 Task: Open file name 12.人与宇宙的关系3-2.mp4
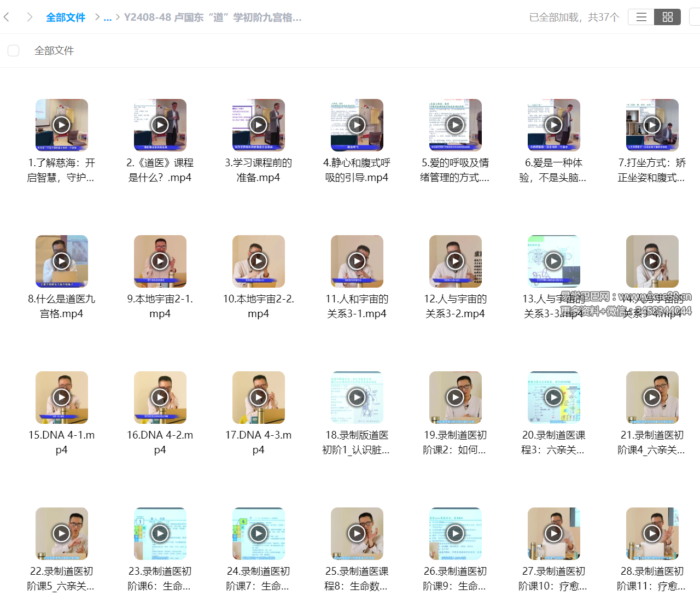(x=455, y=306)
